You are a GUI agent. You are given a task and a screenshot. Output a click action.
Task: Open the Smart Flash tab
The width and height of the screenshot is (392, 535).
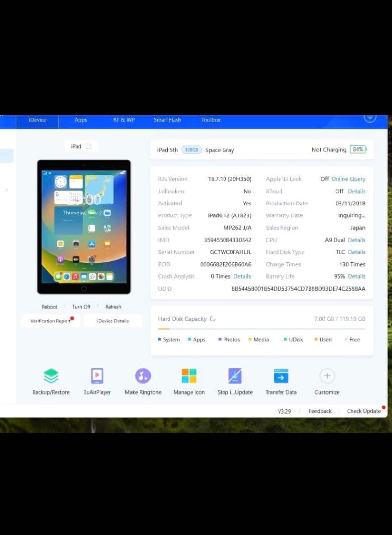(168, 120)
